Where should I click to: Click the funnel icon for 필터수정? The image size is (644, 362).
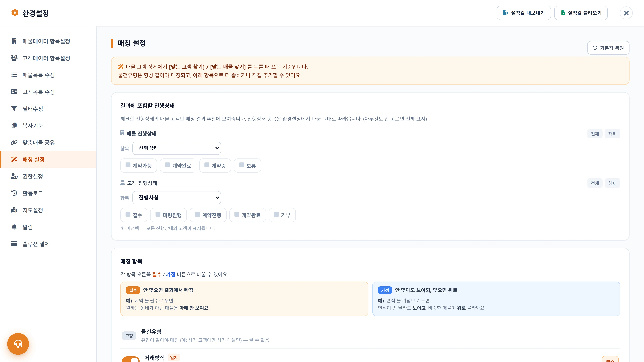point(14,108)
